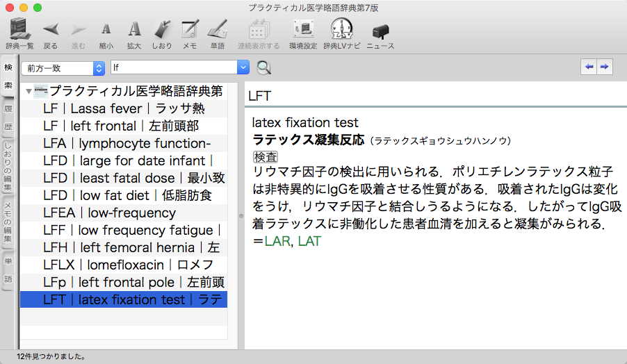Expand the search field history dropdown arrow
This screenshot has width=627, height=364.
pos(243,67)
